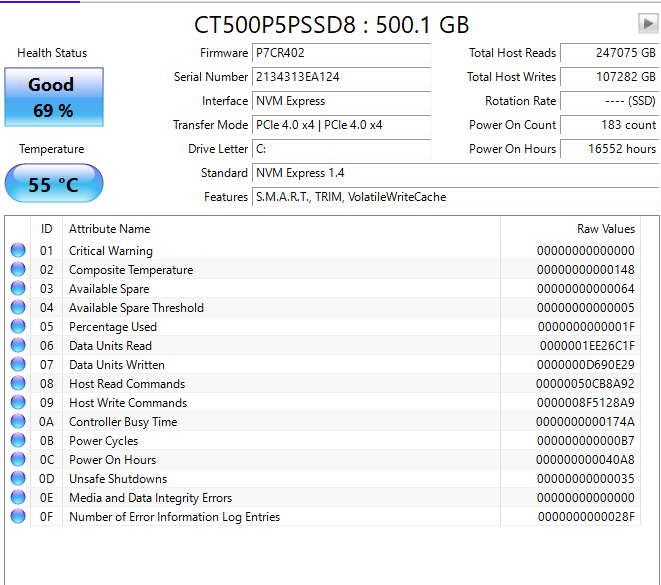The image size is (661, 585).
Task: Click the Raw Values column header
Action: [570, 229]
